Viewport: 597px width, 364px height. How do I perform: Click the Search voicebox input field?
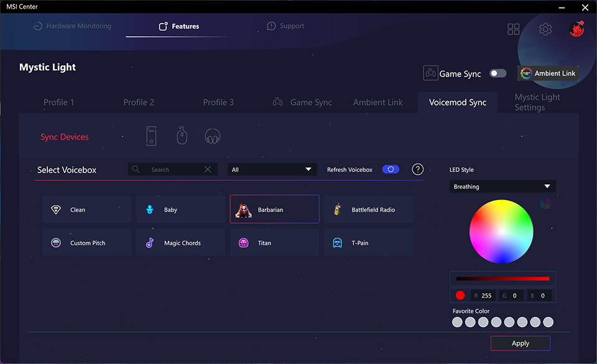tap(172, 169)
